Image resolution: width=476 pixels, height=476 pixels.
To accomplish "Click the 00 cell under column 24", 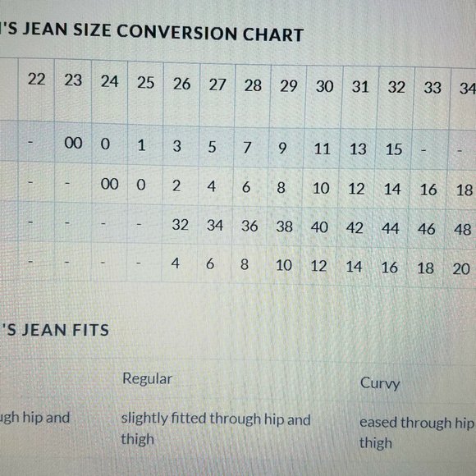I will point(109,184).
